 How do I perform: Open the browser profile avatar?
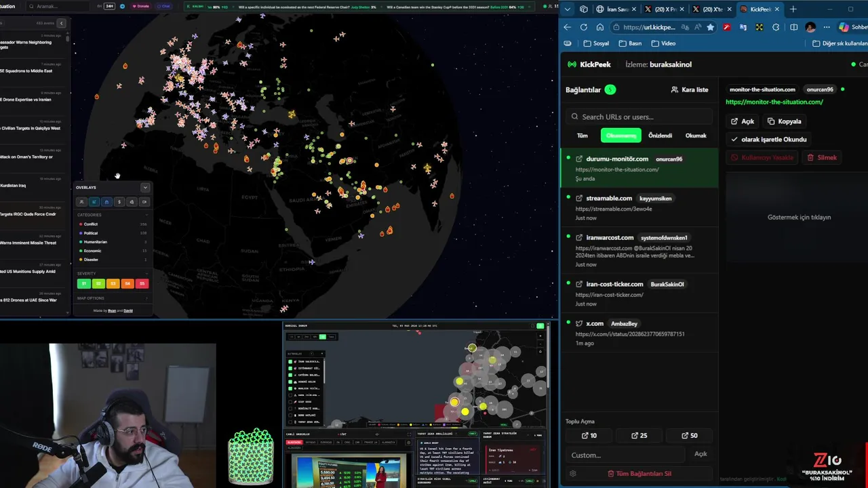(x=810, y=27)
